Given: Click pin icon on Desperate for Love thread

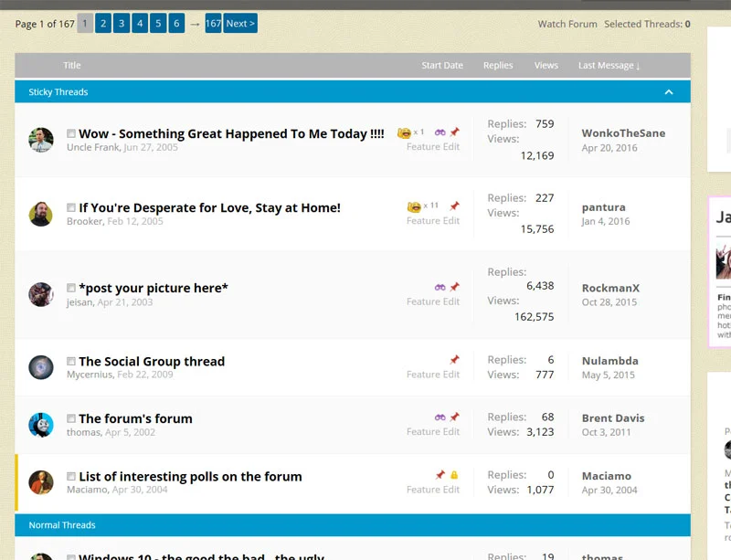Looking at the screenshot, I should tap(454, 206).
